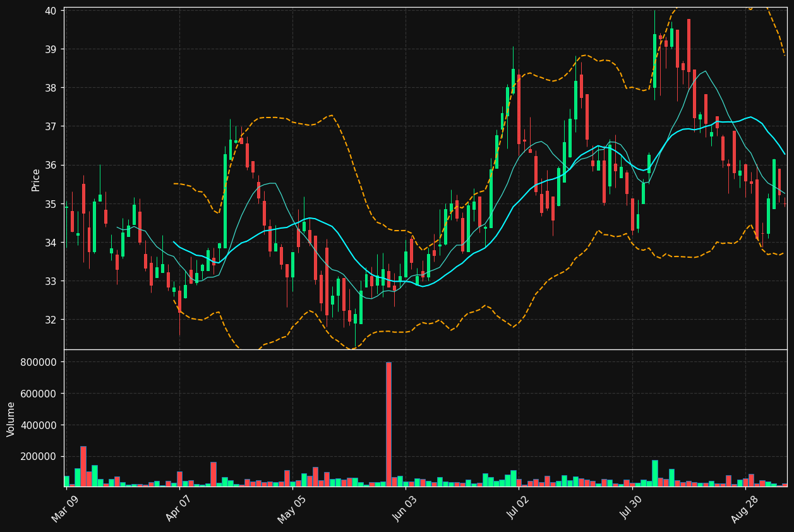794x532 pixels.
Task: Click the 'Price' axis title
Action: click(36, 179)
